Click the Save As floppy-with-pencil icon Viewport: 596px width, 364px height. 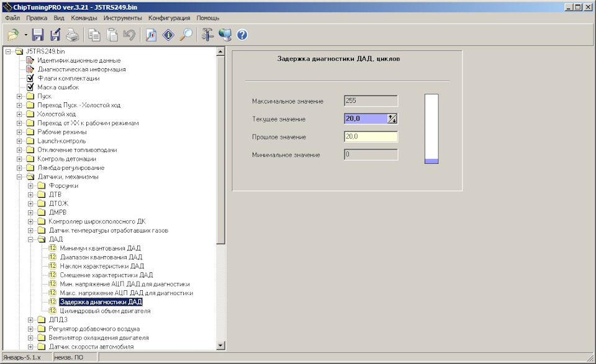55,35
